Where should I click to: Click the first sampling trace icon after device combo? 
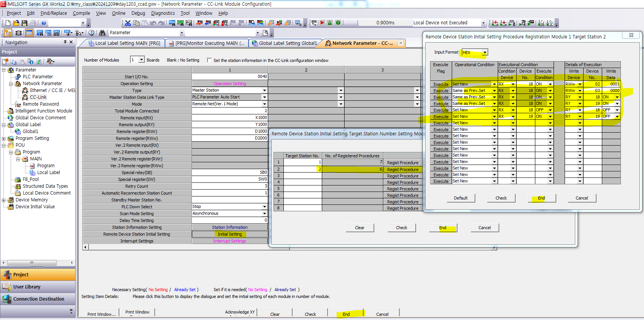click(x=495, y=23)
